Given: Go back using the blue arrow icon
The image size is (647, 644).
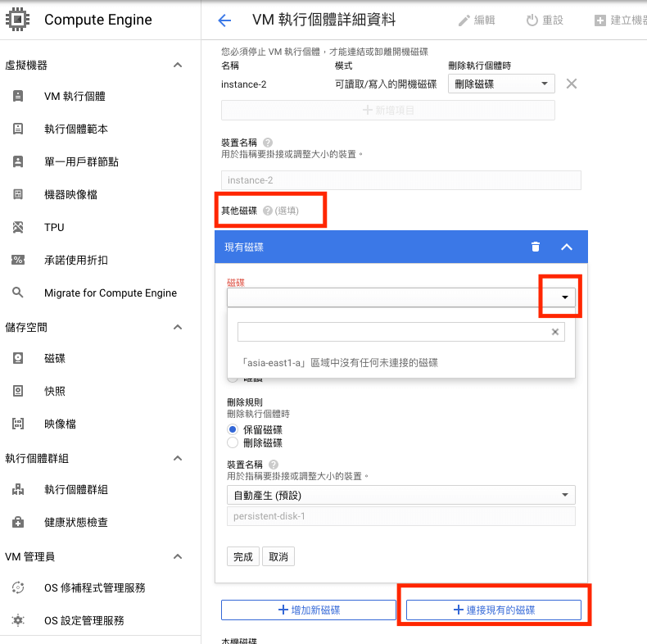Looking at the screenshot, I should 224,20.
